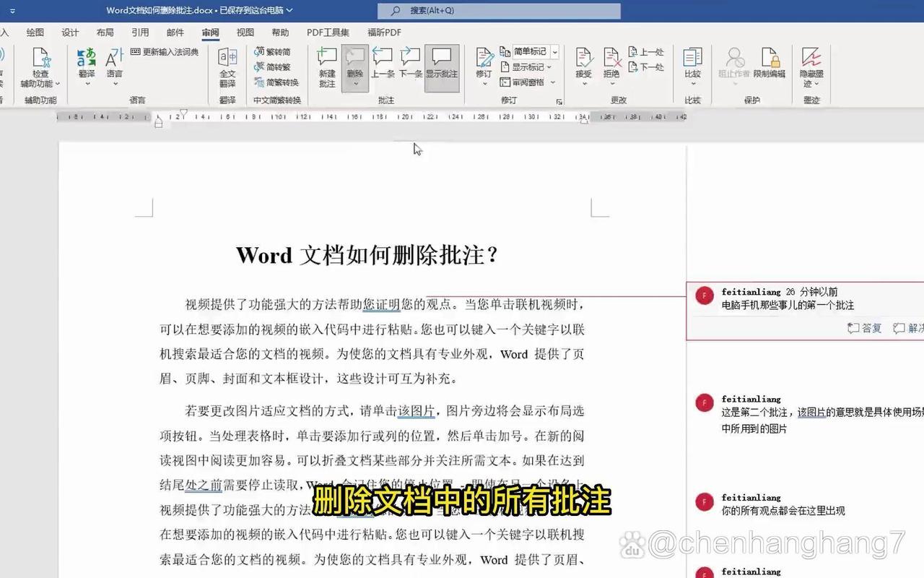The image size is (924, 578).
Task: Click the 全文翻译 full-text translate icon
Action: pyautogui.click(x=227, y=68)
